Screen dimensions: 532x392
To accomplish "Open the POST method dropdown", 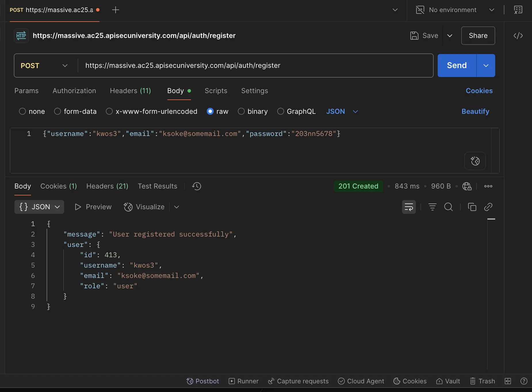I will coord(45,66).
